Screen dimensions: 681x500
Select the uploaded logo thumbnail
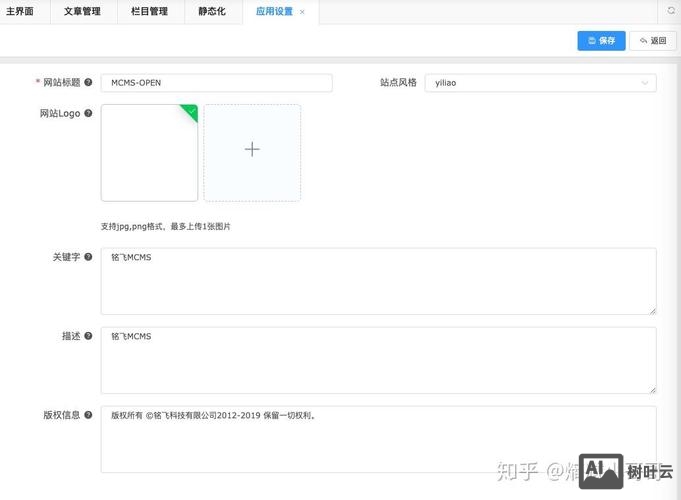[x=149, y=153]
